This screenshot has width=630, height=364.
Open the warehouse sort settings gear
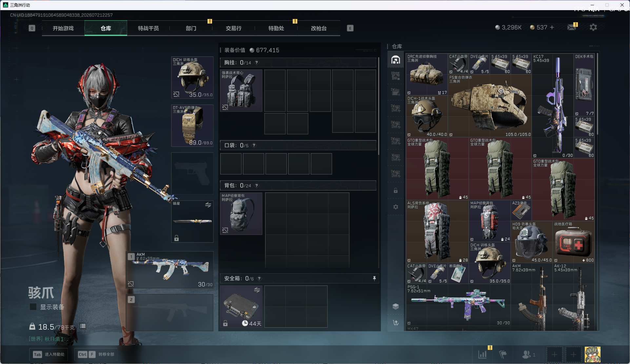(x=396, y=207)
